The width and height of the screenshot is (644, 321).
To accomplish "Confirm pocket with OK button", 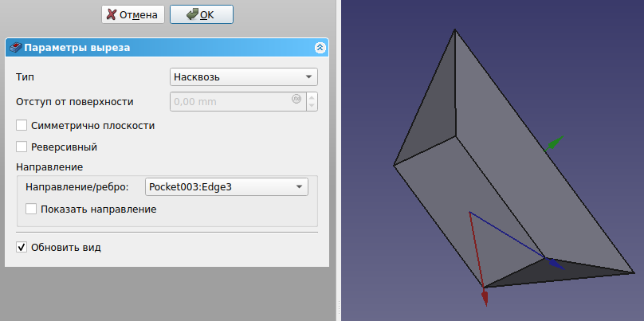I will coord(201,15).
